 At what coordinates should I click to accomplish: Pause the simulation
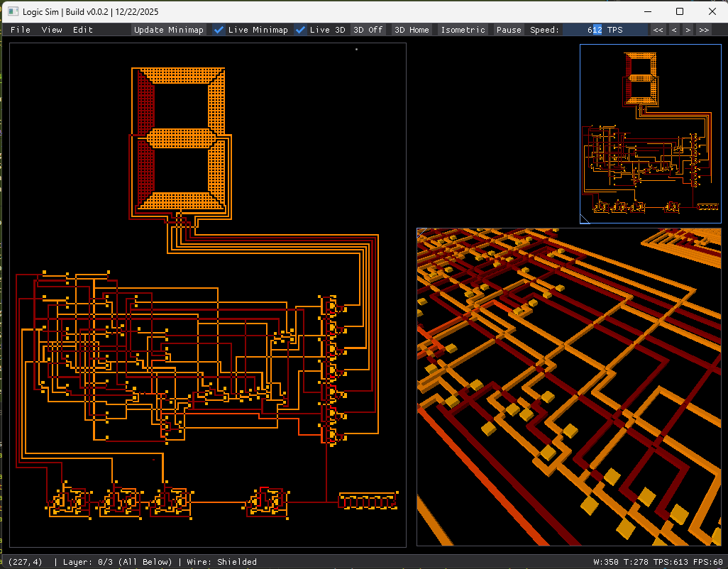pos(509,30)
